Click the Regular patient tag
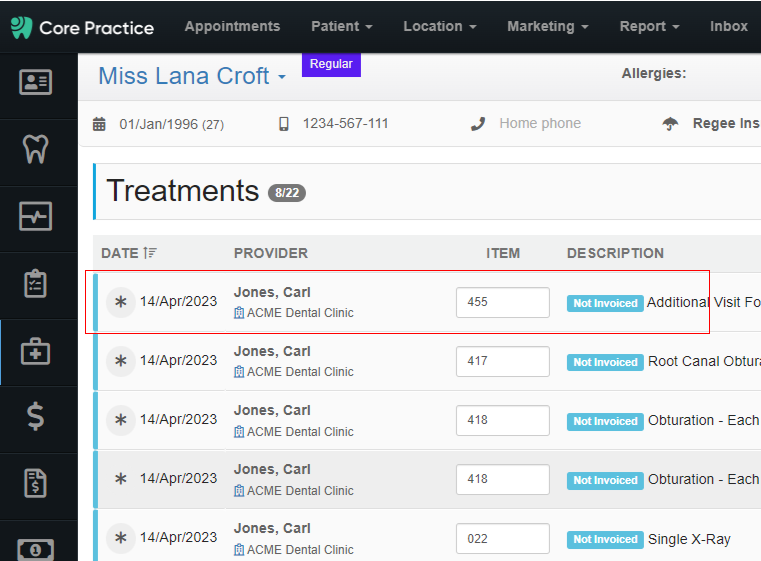The image size is (761, 561). [331, 64]
